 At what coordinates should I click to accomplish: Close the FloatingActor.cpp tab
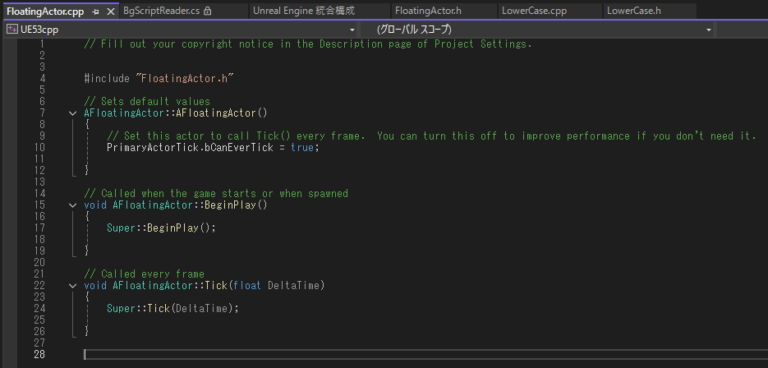(111, 11)
